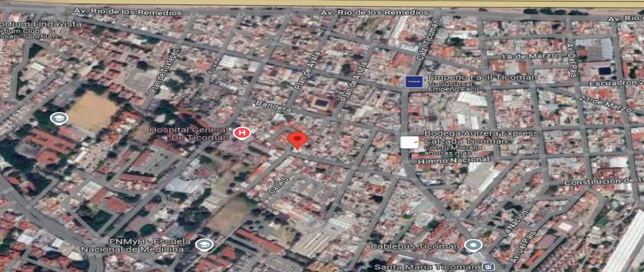Click the ENMyH - Escuela Nacional de Medicina label

tap(136, 246)
